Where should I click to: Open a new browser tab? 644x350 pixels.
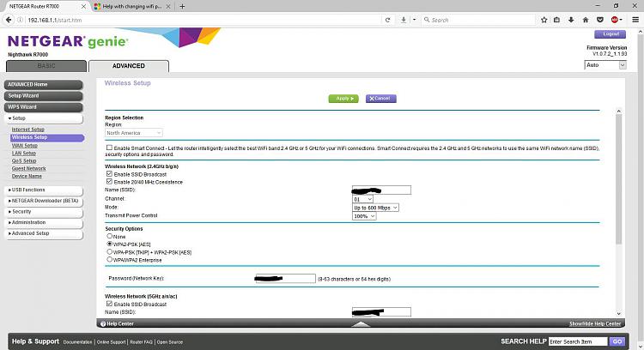[x=182, y=7]
